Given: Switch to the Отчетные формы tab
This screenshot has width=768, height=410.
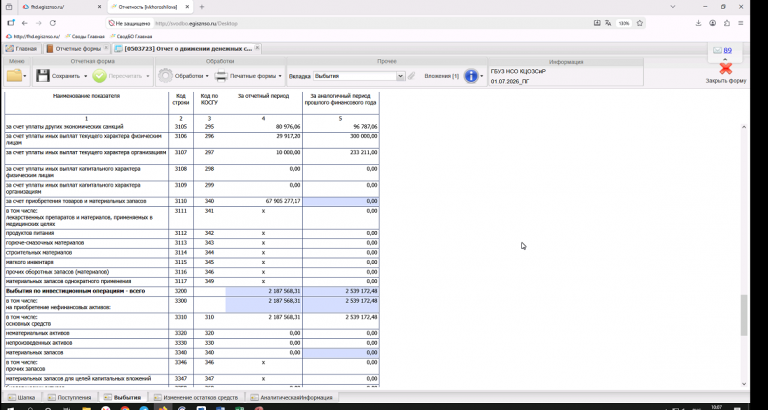Looking at the screenshot, I should pos(77,48).
